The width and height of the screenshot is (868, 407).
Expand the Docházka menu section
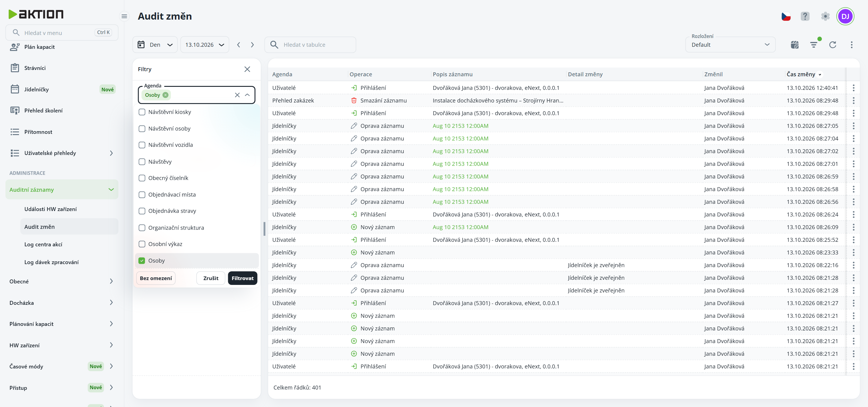pos(62,303)
